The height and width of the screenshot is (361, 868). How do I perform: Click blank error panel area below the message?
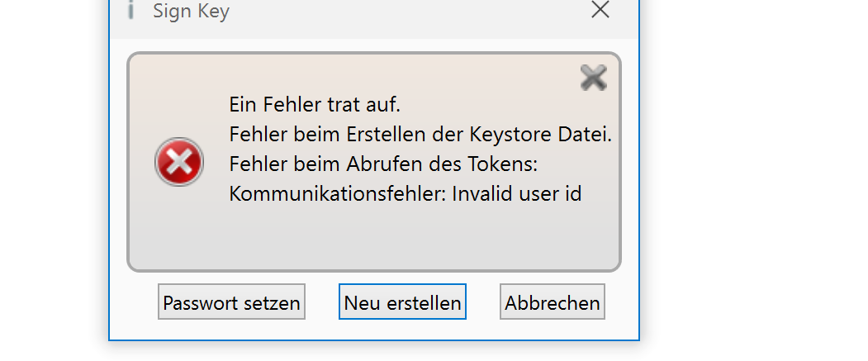point(372,240)
